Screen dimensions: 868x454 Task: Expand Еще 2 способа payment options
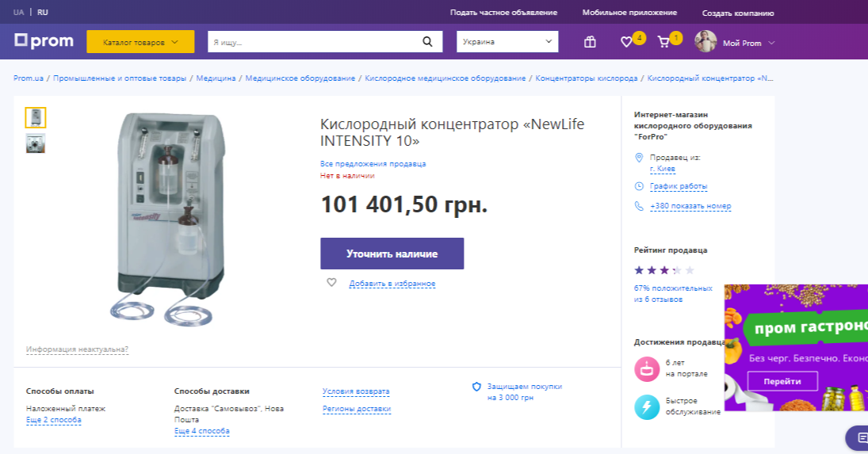tap(54, 420)
